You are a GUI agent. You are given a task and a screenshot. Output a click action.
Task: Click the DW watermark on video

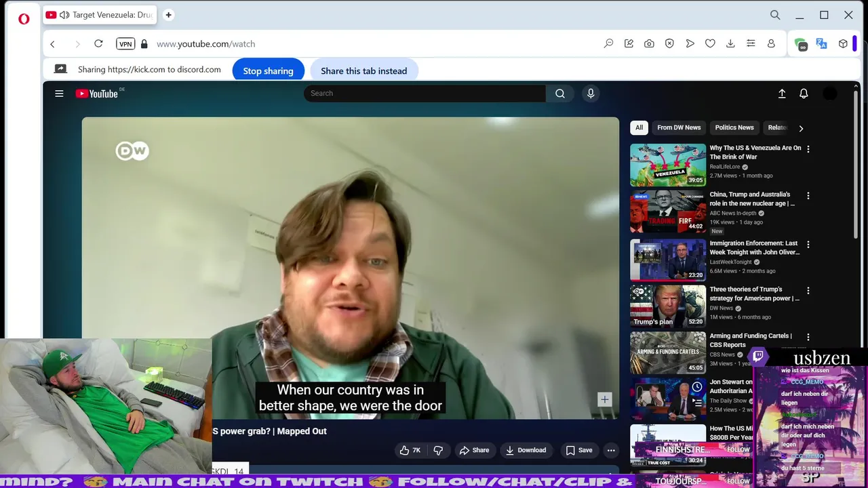coord(132,151)
